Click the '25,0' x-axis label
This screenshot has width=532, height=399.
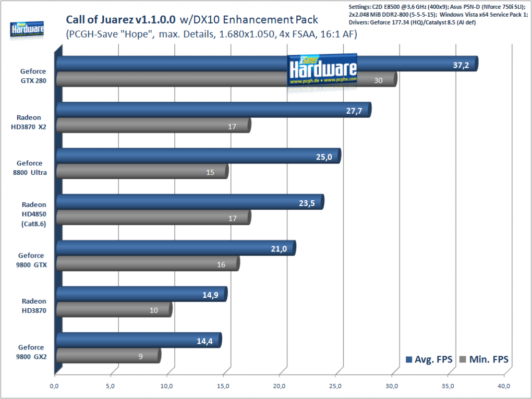(x=335, y=386)
